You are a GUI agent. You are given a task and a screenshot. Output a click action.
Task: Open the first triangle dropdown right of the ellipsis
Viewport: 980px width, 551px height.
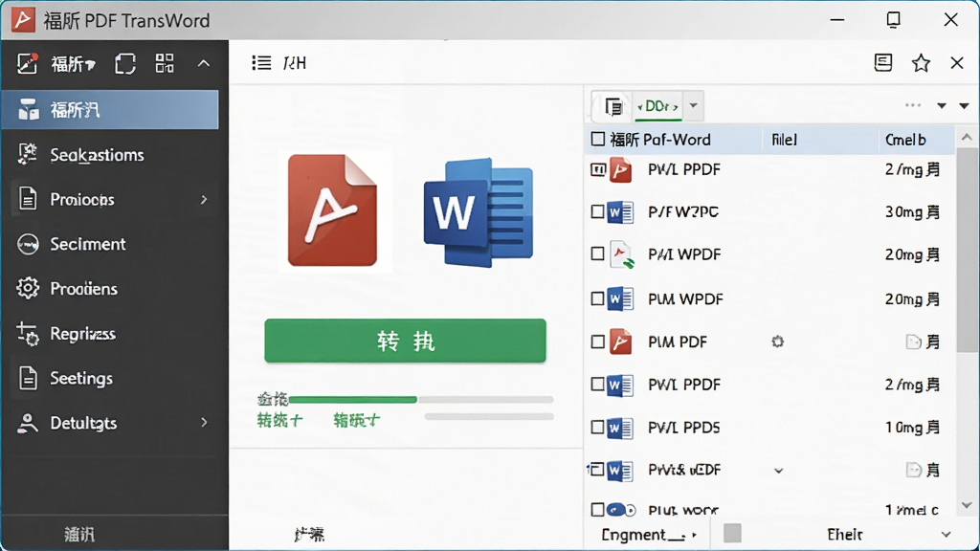(x=942, y=105)
